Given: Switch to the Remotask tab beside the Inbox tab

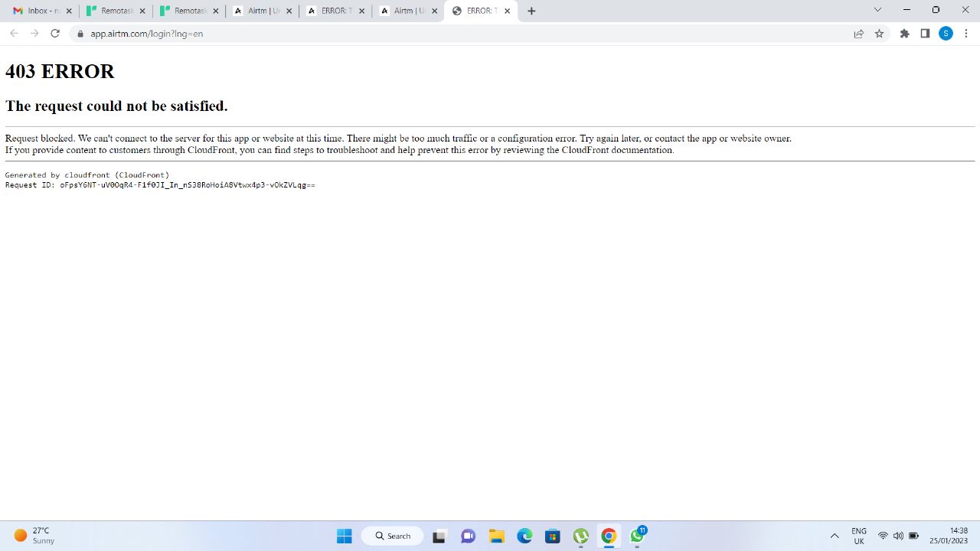Looking at the screenshot, I should click(116, 11).
